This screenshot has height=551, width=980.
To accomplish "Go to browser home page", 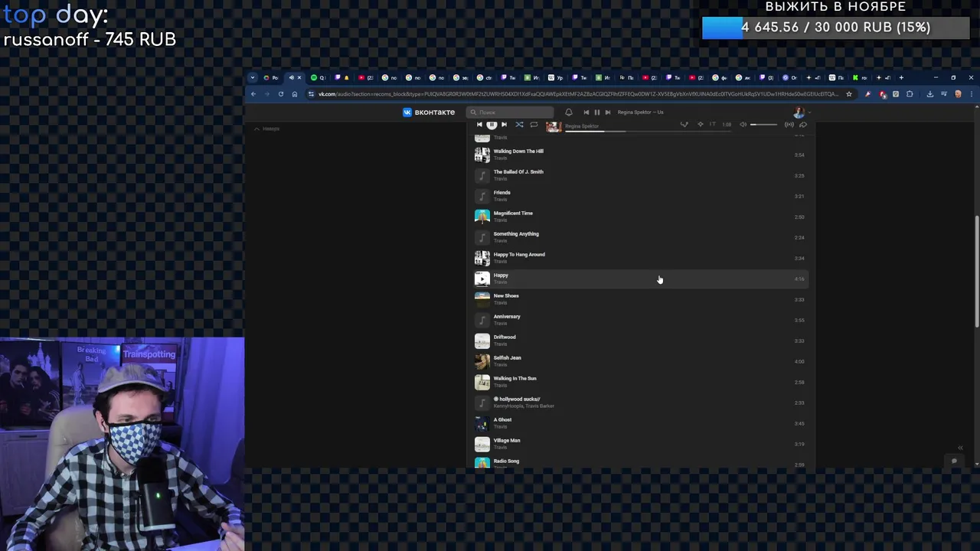I will point(295,94).
